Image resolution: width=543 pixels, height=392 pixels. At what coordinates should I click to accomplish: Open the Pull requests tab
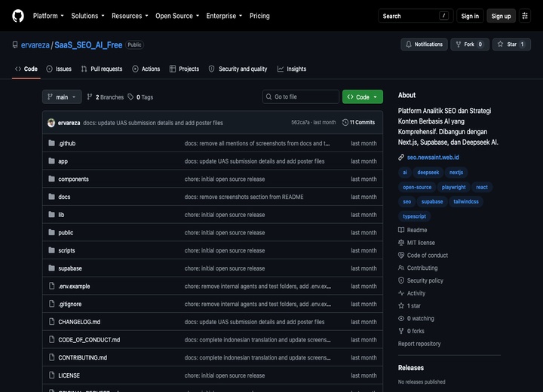(102, 69)
